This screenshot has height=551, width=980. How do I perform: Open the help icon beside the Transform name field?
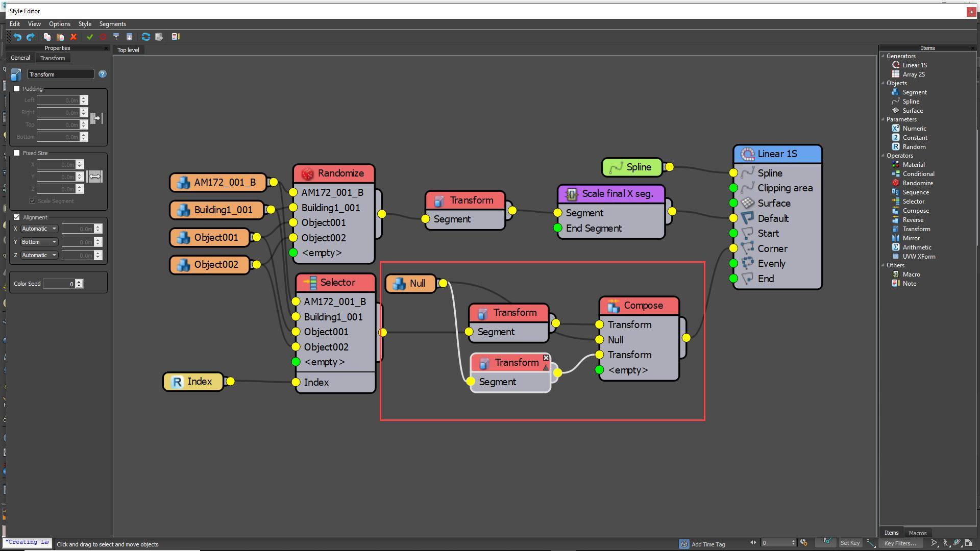(x=102, y=74)
